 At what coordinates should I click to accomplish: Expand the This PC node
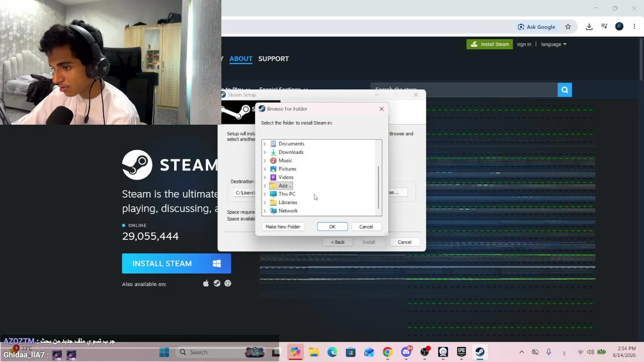[x=265, y=194]
